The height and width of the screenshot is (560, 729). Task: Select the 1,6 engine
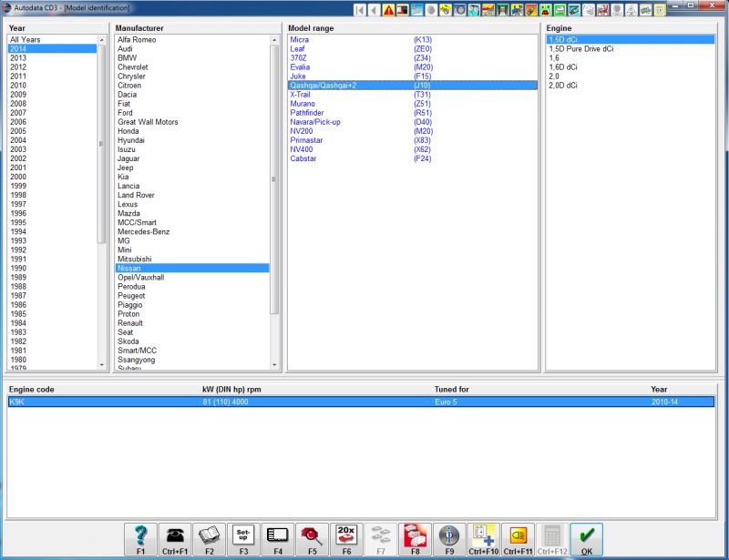coord(631,58)
